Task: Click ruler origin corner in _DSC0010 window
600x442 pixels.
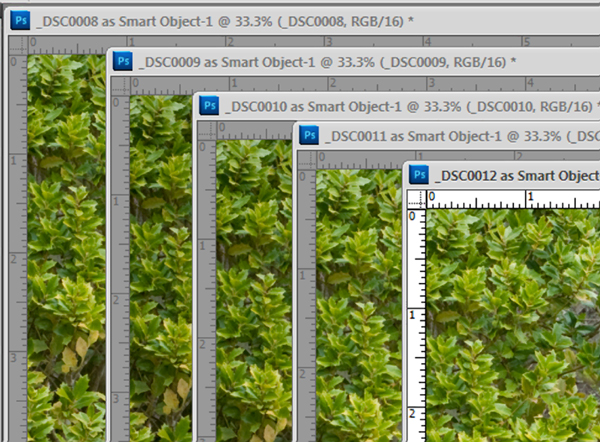Action: tap(207, 130)
